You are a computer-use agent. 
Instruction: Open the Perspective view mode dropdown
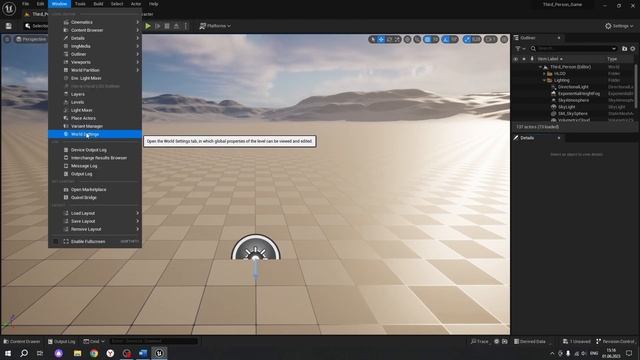(31, 39)
